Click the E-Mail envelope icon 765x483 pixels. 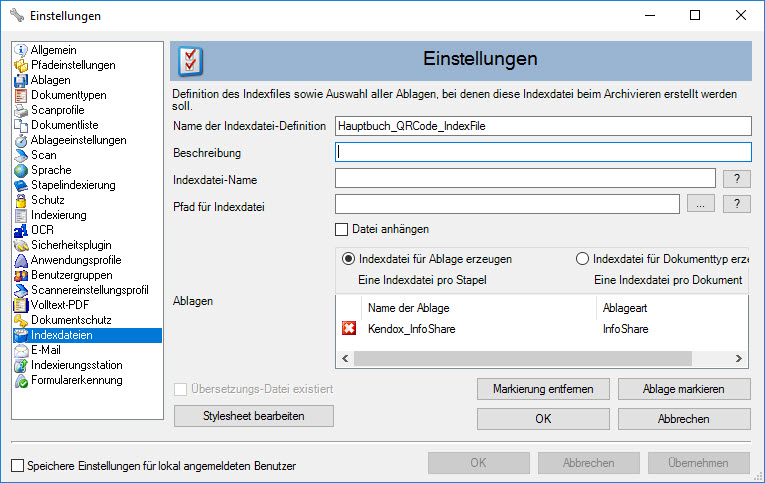pos(22,350)
